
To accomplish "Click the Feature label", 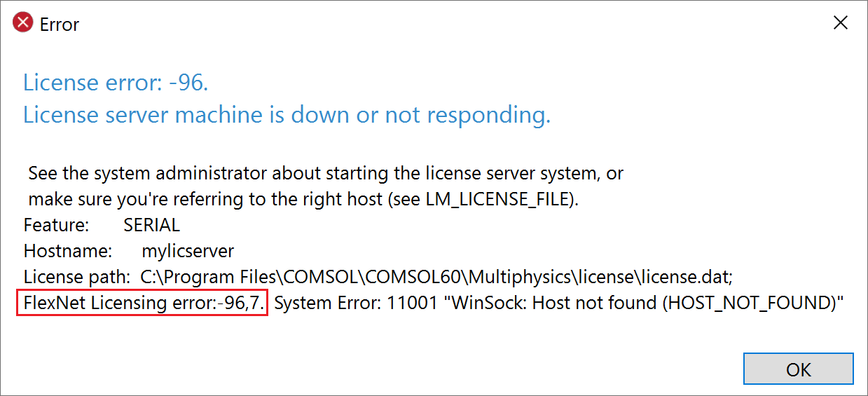I will [x=56, y=225].
